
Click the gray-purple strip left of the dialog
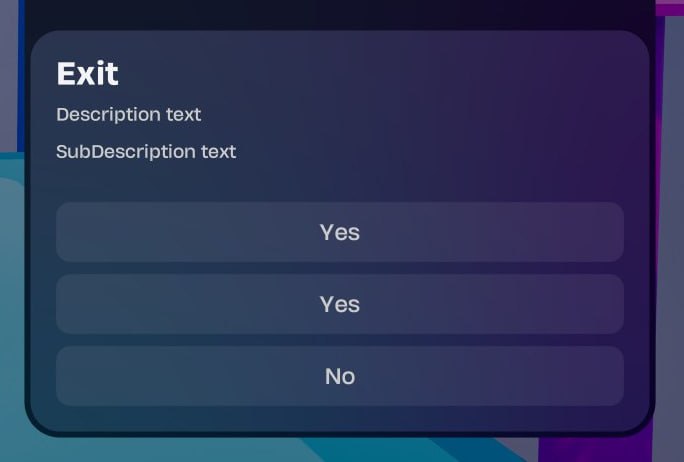10,80
